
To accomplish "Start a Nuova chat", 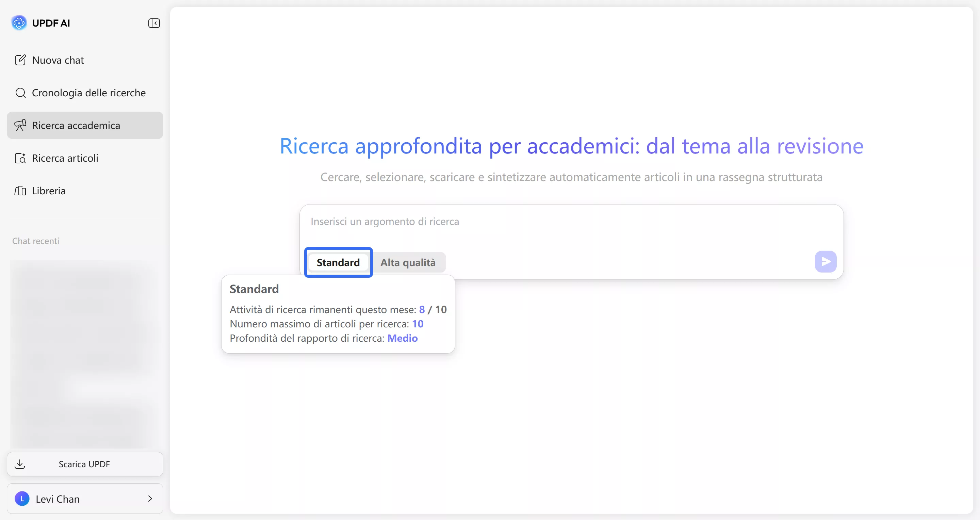I will pos(58,60).
